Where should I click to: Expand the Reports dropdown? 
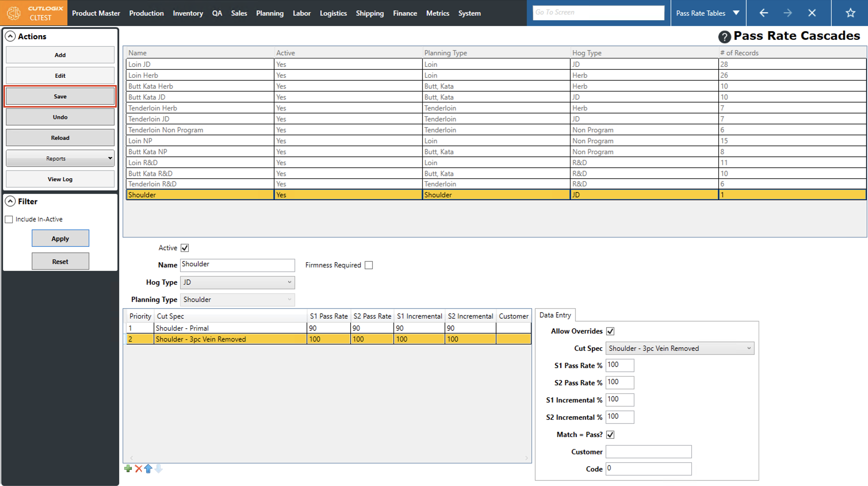tap(60, 158)
